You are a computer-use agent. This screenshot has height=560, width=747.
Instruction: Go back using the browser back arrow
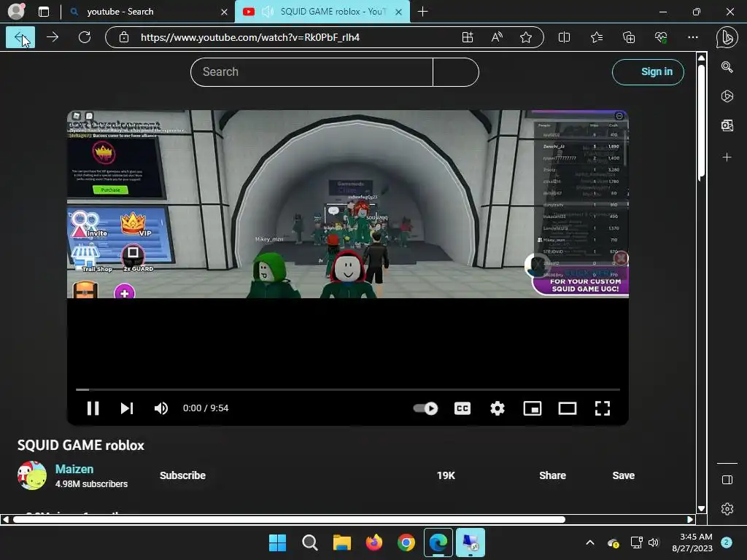click(x=20, y=37)
